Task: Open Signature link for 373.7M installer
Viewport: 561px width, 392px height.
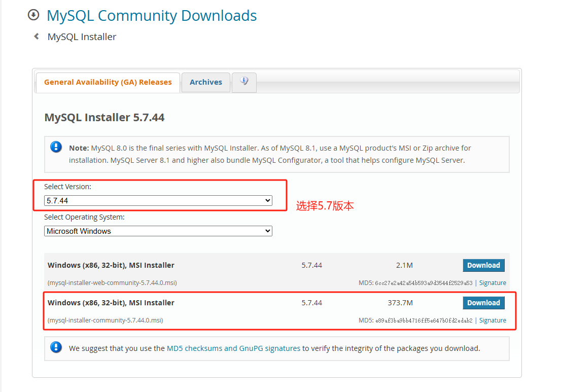Action: (x=493, y=320)
